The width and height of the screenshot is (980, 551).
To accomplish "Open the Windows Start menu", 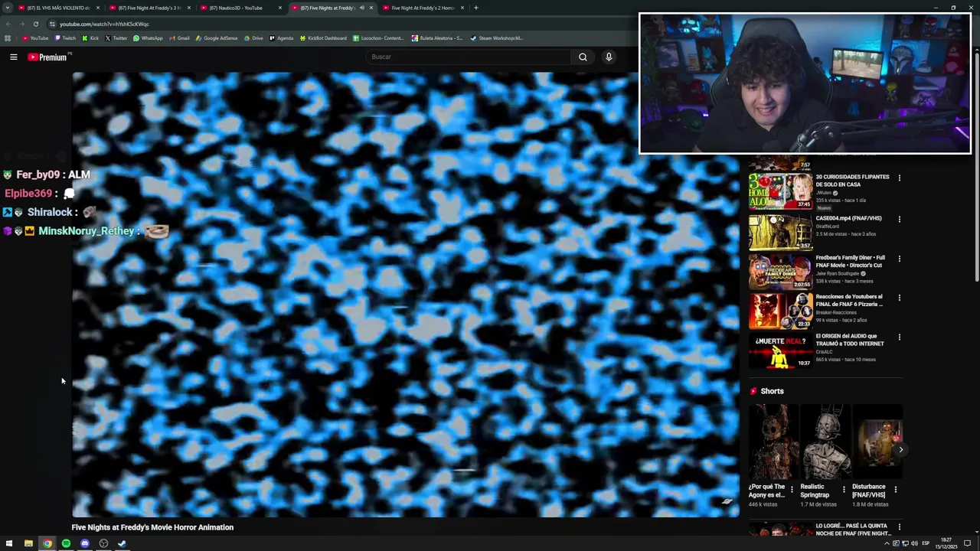I will (x=9, y=543).
